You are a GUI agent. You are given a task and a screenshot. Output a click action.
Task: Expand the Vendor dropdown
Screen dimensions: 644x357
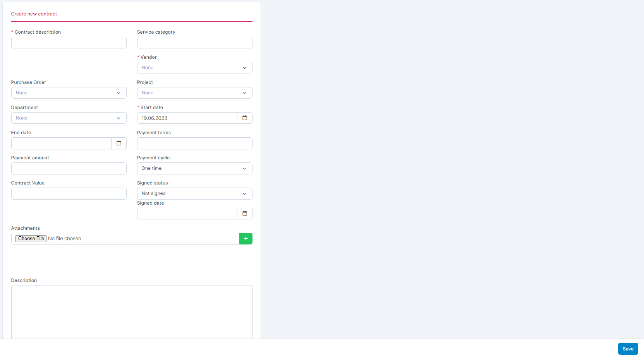(x=194, y=68)
